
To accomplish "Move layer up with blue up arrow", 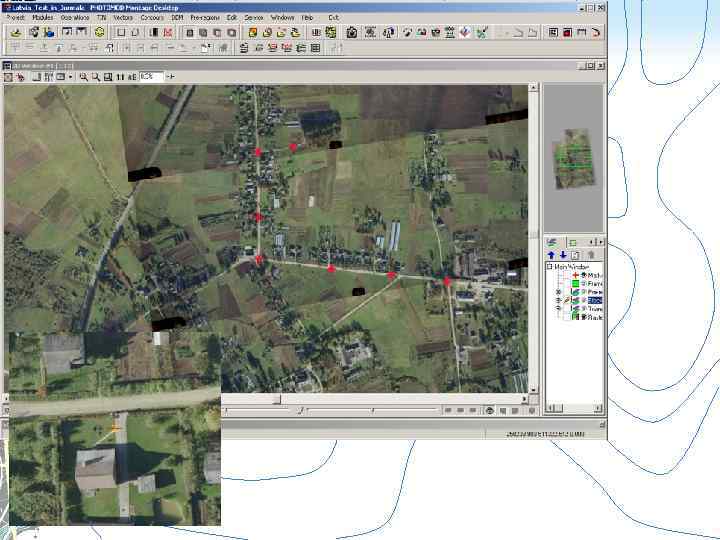I will click(551, 255).
